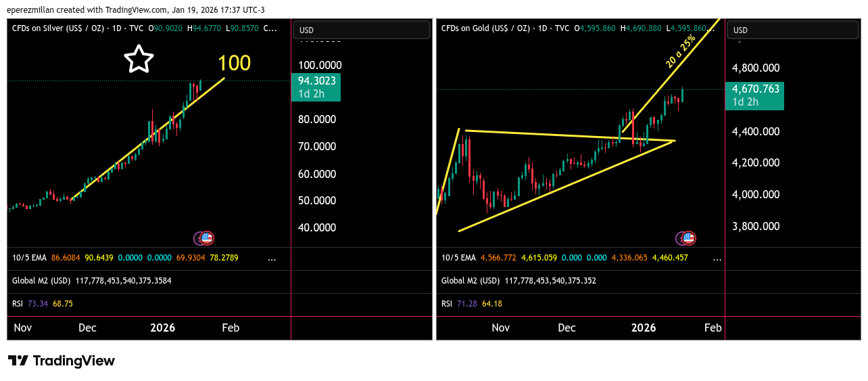Click the US flag event icon on Silver chart
The width and height of the screenshot is (868, 381).
207,238
